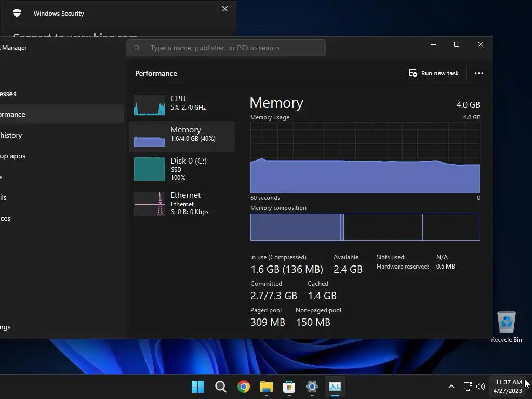Click the network icon in system tray
The height and width of the screenshot is (399, 532).
(468, 387)
